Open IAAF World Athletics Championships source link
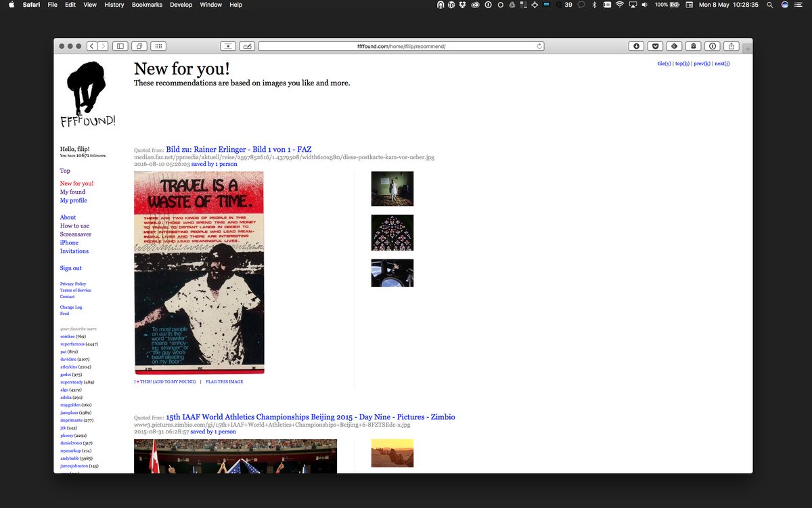 [310, 417]
